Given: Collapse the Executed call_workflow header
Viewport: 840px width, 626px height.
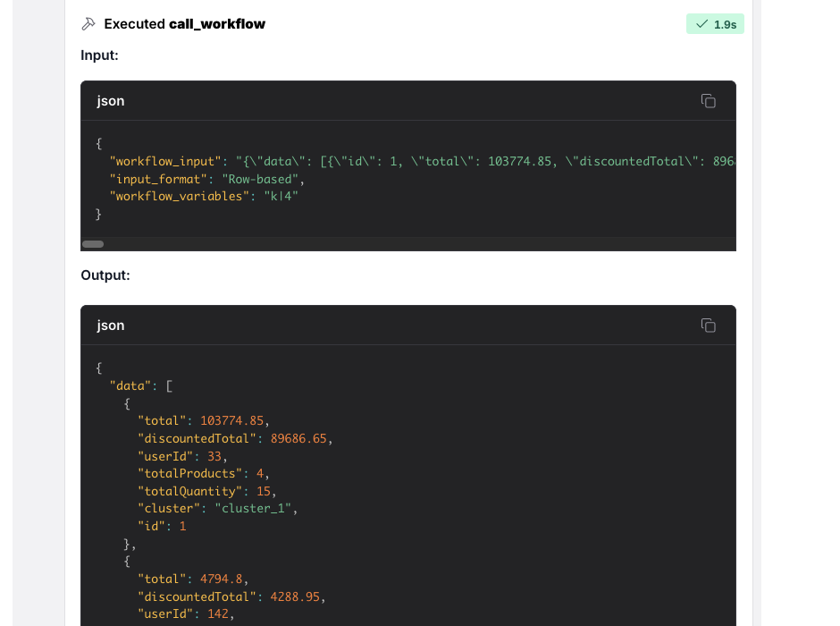Looking at the screenshot, I should click(184, 24).
